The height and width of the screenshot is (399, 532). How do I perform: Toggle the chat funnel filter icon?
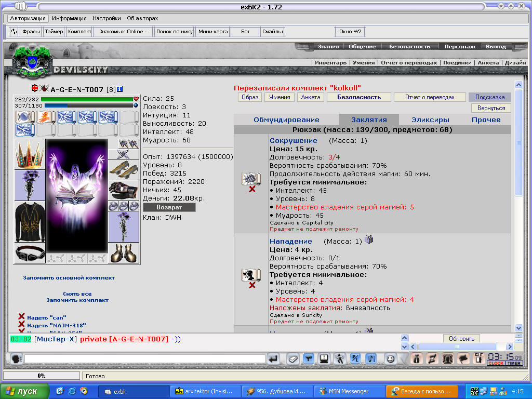tap(309, 358)
